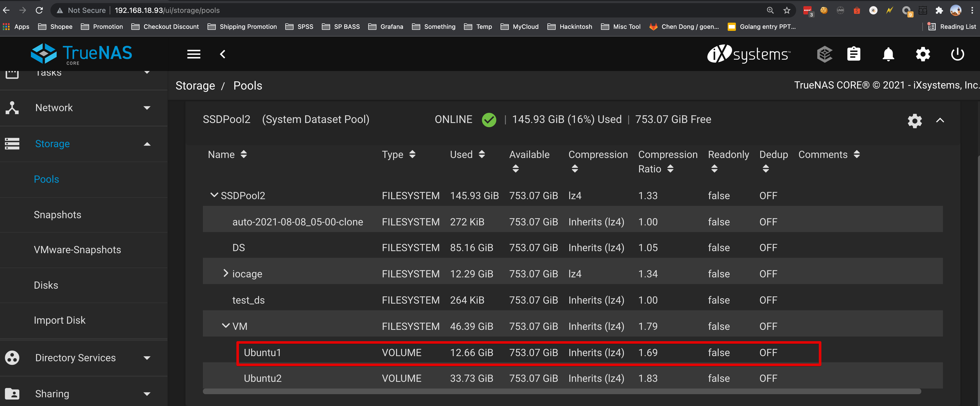The height and width of the screenshot is (406, 980).
Task: Open the Import Disk page
Action: click(x=59, y=320)
